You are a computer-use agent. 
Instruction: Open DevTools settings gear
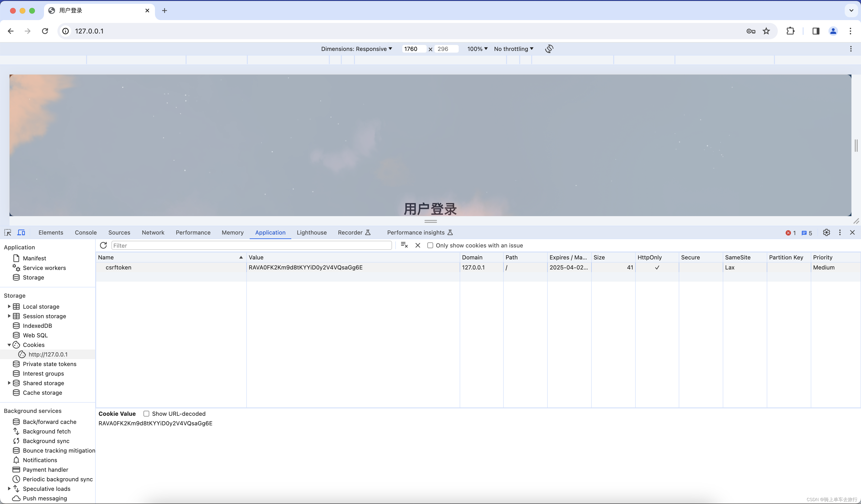(826, 233)
